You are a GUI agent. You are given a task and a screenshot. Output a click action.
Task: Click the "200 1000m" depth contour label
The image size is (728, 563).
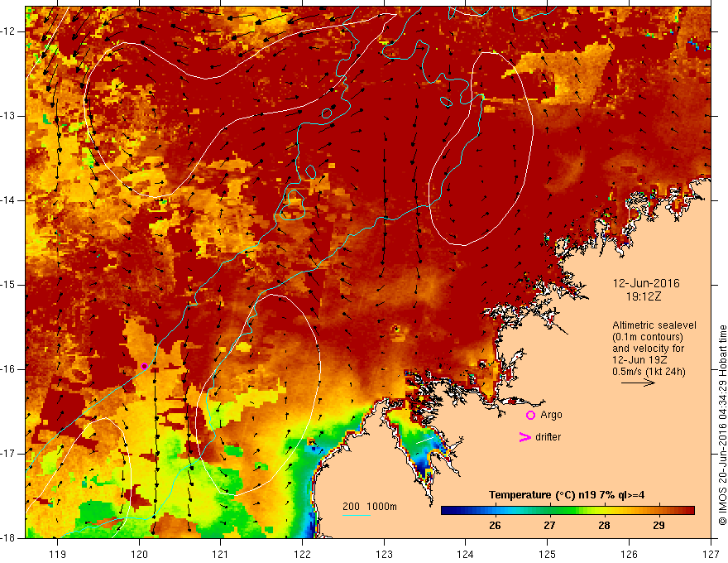[x=370, y=507]
